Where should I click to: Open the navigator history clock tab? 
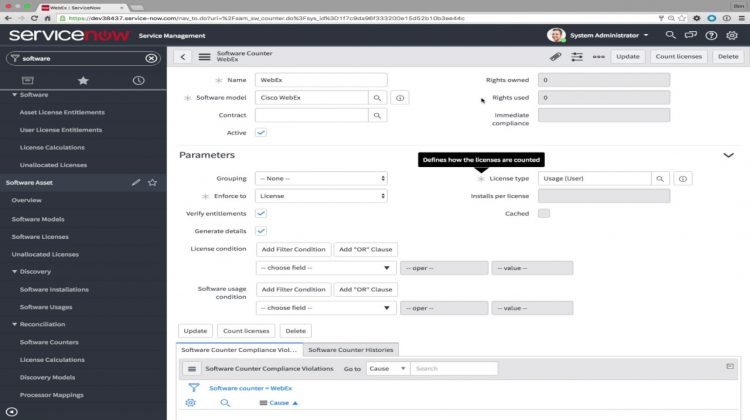tap(139, 80)
